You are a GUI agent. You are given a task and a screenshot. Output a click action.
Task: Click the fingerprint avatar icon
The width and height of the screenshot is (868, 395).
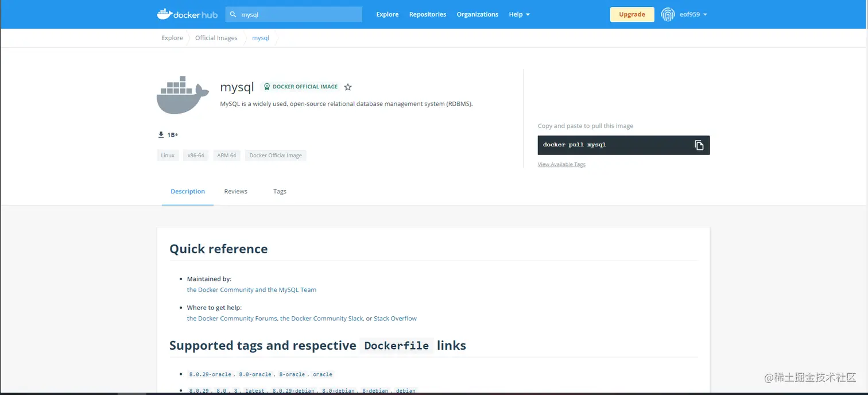(668, 14)
